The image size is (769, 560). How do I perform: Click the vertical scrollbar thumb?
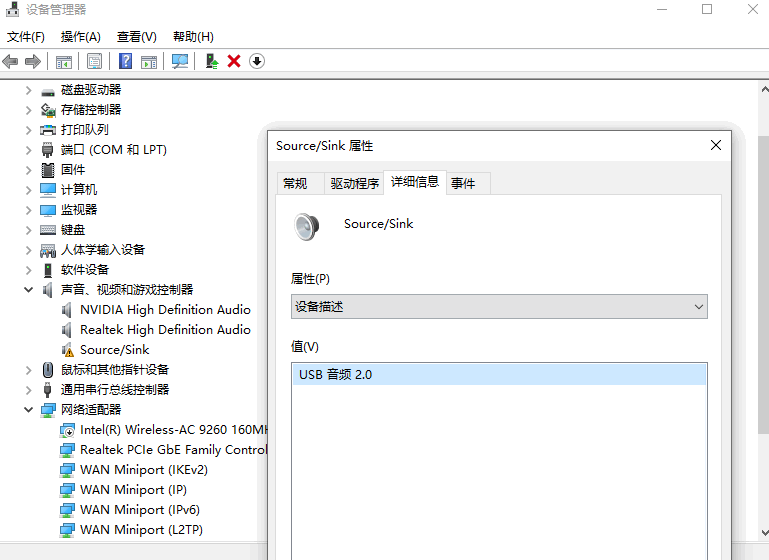click(x=763, y=284)
